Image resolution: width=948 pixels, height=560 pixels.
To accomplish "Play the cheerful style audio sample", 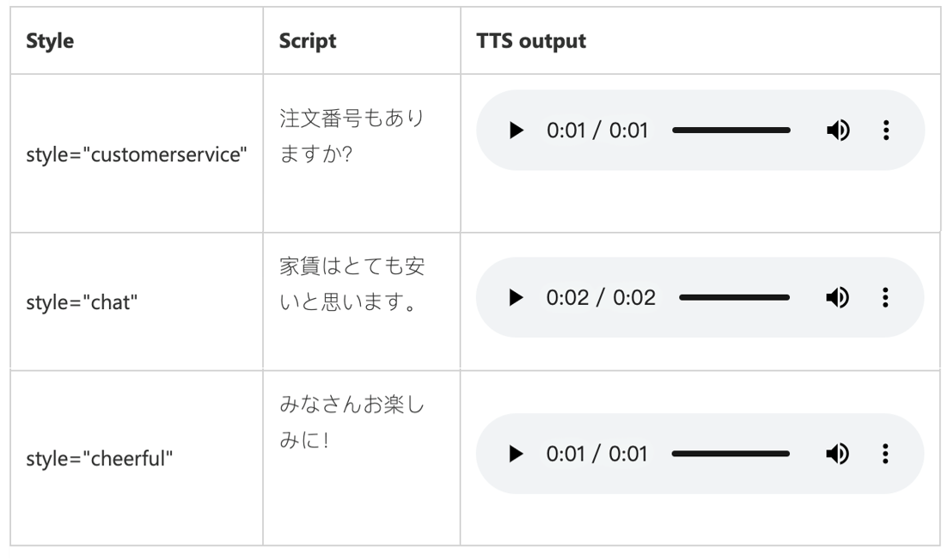I will click(x=516, y=454).
